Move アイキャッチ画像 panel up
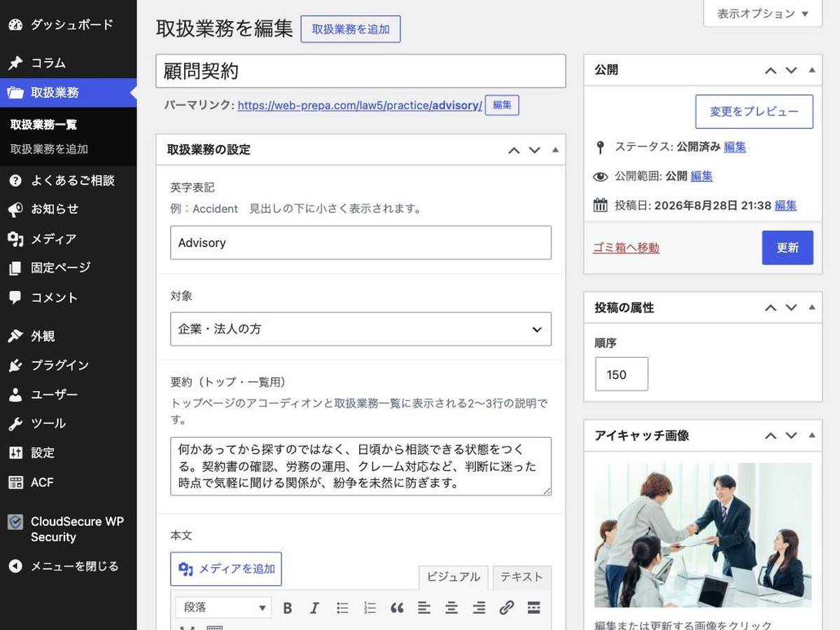Screen dimensions: 840x630 click(771, 435)
